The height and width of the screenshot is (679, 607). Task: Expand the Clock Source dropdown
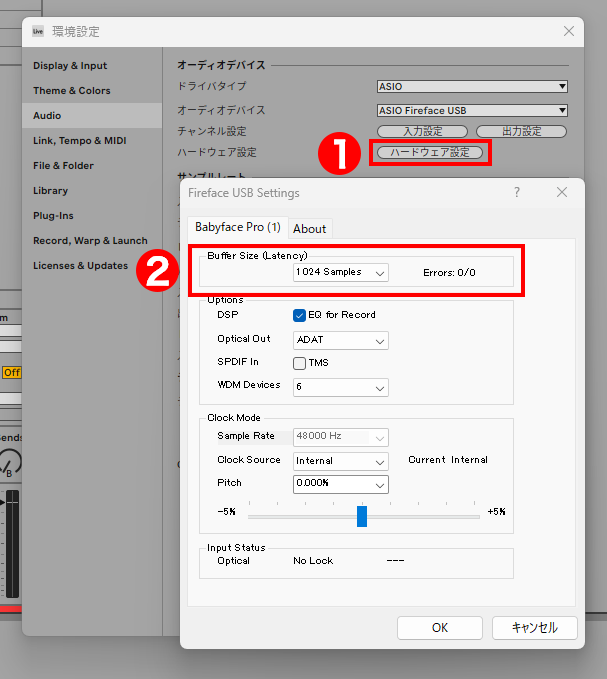pyautogui.click(x=341, y=461)
